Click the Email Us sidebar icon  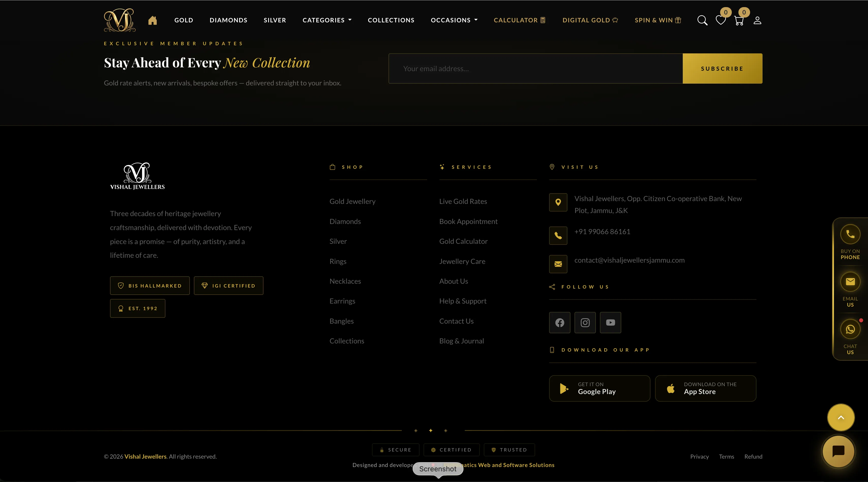(850, 282)
